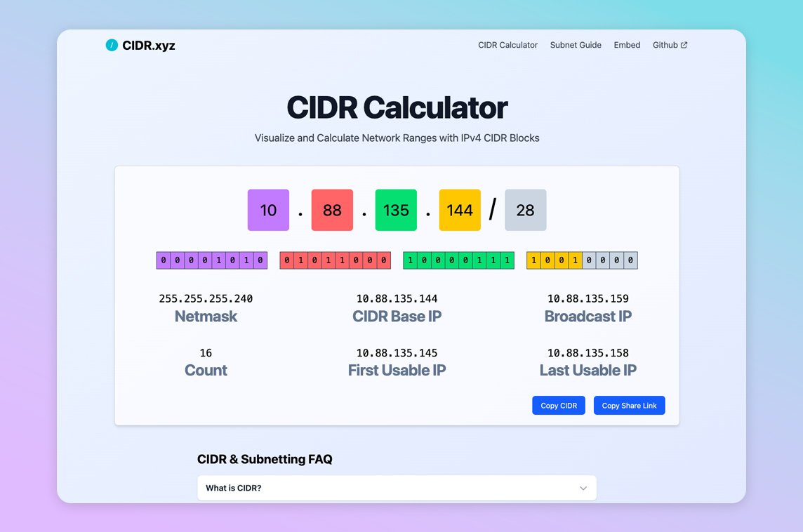Select the gray prefix length field '28'
Screen dimensions: 803x532
point(525,210)
